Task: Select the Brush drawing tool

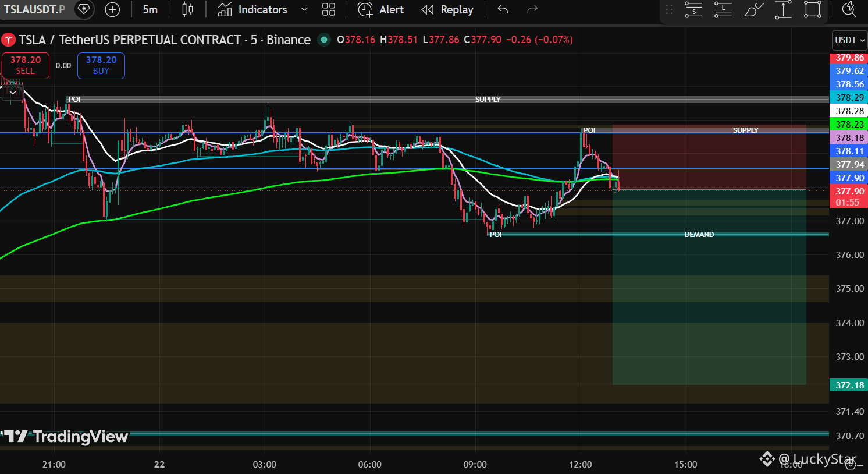Action: click(x=753, y=9)
